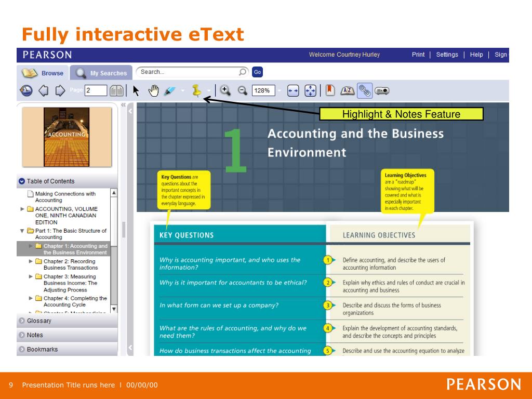Click the 'Key Questions' yellow callout note

(184, 190)
